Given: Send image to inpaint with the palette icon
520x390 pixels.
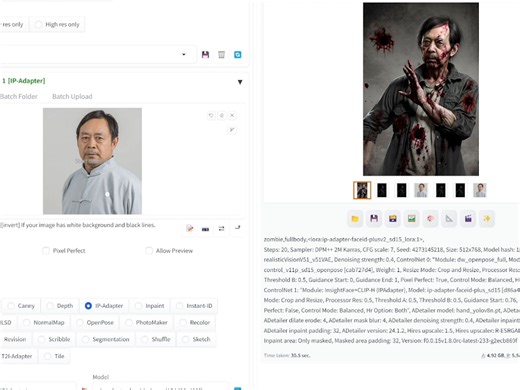Looking at the screenshot, I should click(x=430, y=219).
